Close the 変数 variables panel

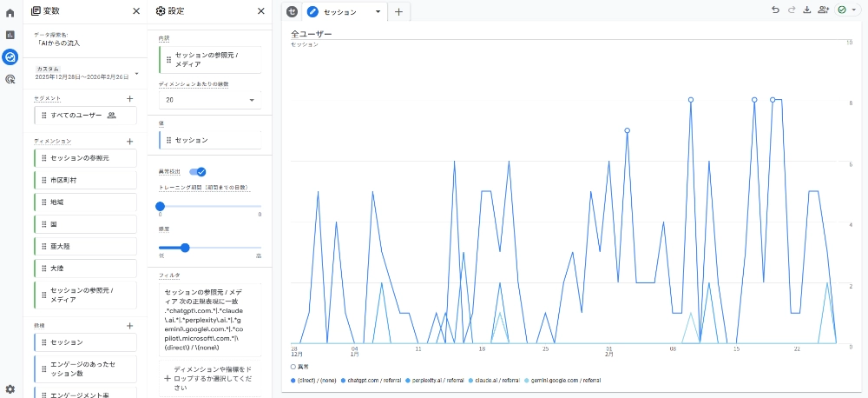[x=135, y=11]
